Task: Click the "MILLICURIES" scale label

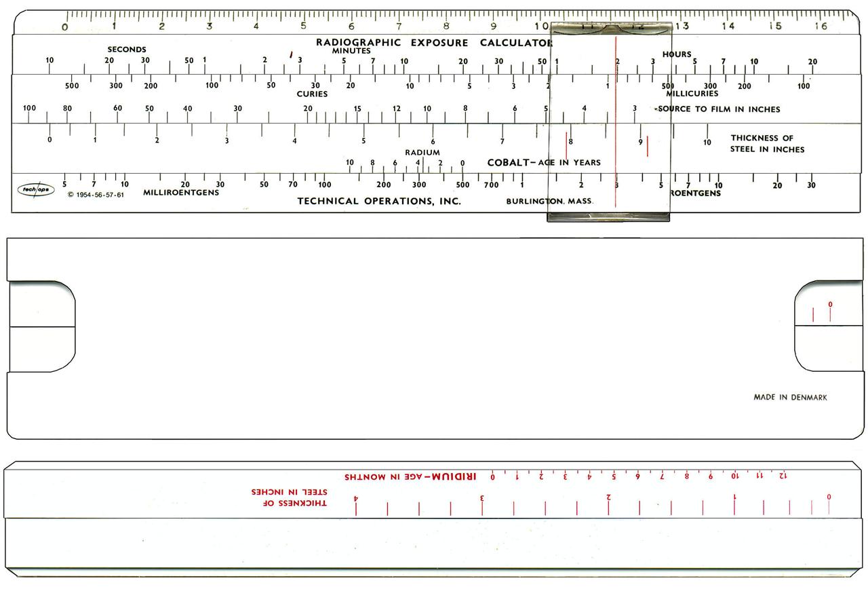Action: [692, 94]
